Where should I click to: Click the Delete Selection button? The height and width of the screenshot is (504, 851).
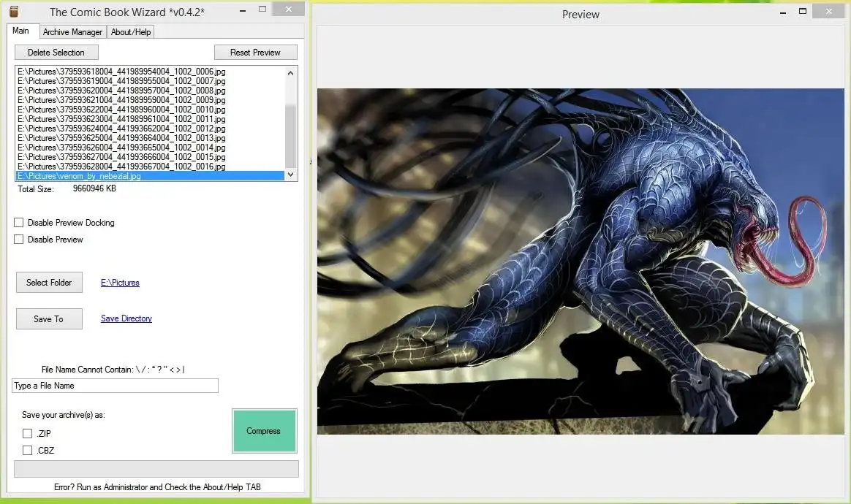(x=56, y=53)
